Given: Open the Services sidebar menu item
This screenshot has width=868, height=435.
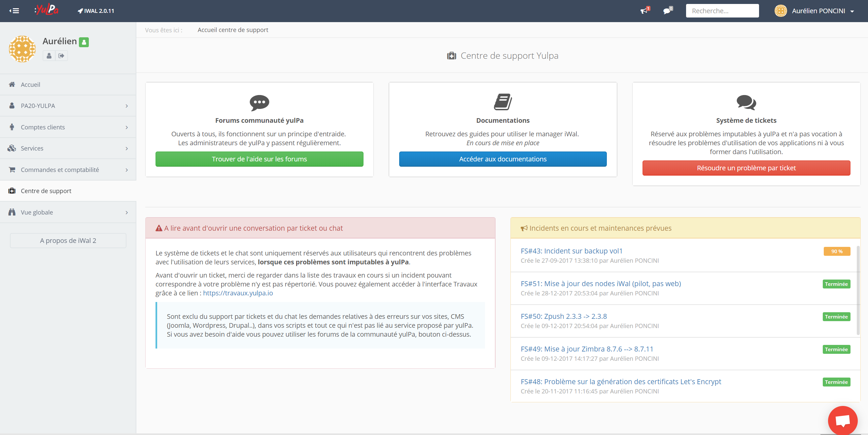Looking at the screenshot, I should [x=68, y=148].
